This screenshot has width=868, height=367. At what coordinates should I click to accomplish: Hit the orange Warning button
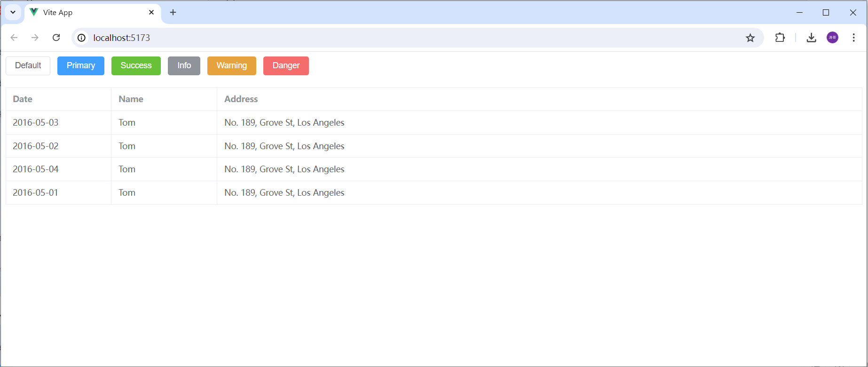pyautogui.click(x=231, y=65)
